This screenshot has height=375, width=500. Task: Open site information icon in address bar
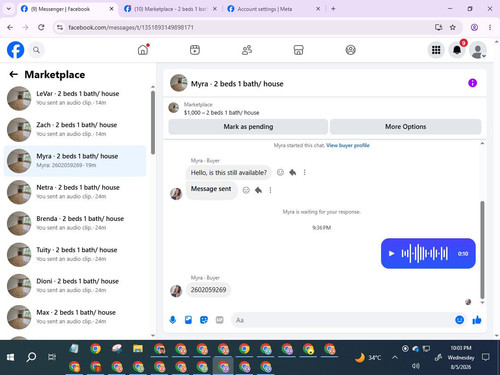[60, 27]
